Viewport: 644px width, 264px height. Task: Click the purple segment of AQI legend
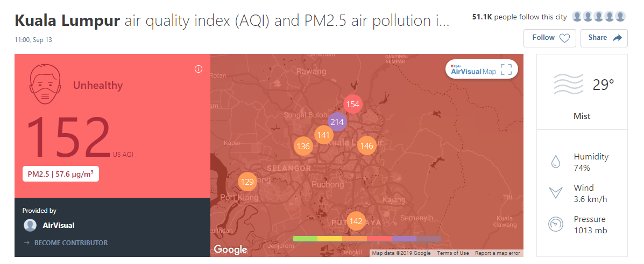point(404,238)
